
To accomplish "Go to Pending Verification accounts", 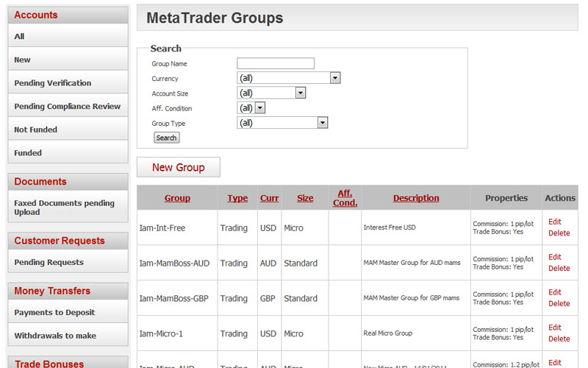I will coord(68,82).
